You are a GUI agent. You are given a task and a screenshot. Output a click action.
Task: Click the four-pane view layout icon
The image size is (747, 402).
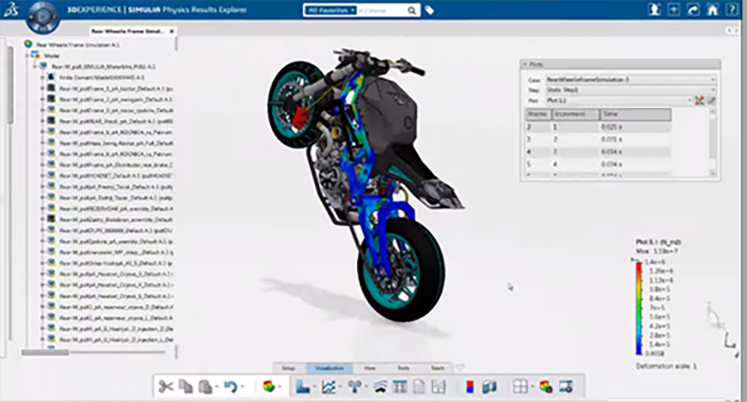[520, 386]
